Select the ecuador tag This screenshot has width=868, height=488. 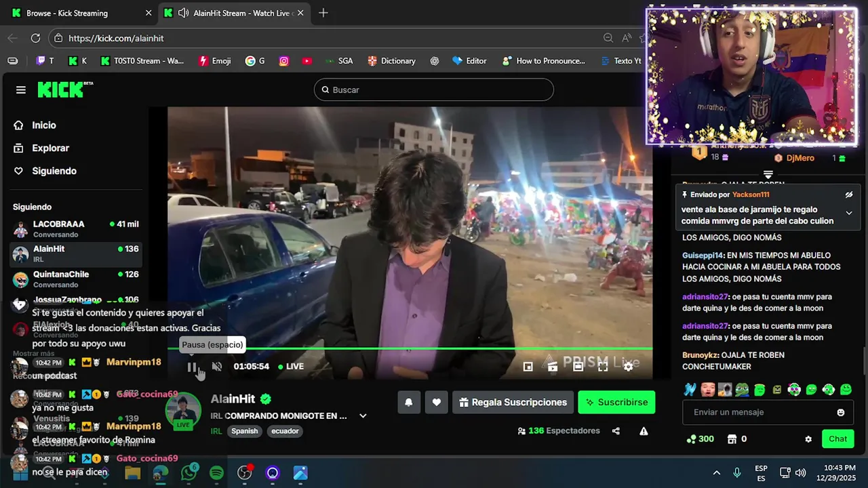click(285, 431)
